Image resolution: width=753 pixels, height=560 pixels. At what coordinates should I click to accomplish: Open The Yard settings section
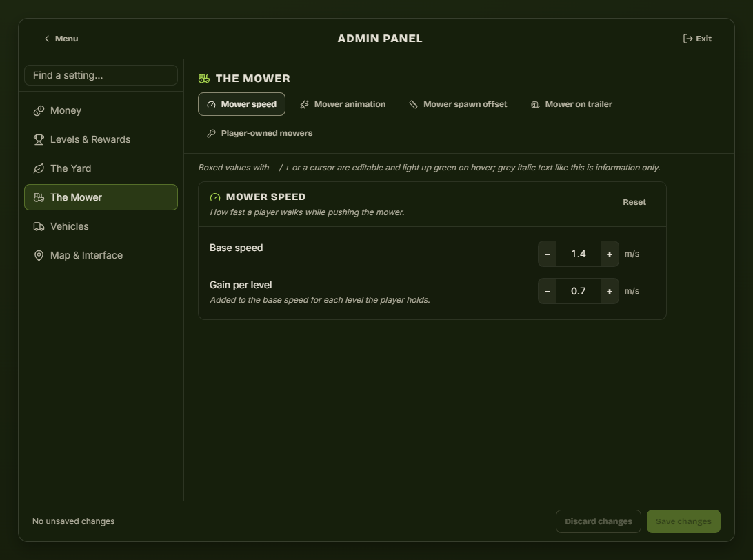point(101,168)
